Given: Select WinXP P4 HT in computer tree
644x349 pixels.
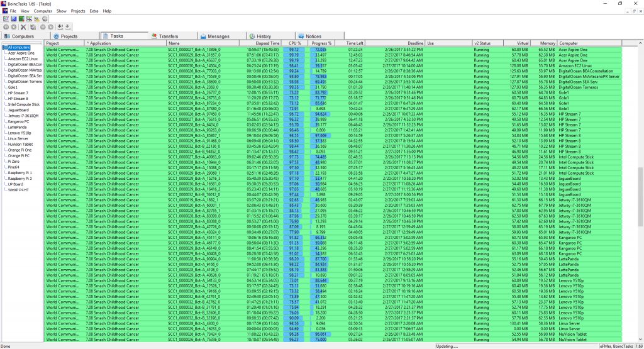Looking at the screenshot, I should 18,190.
